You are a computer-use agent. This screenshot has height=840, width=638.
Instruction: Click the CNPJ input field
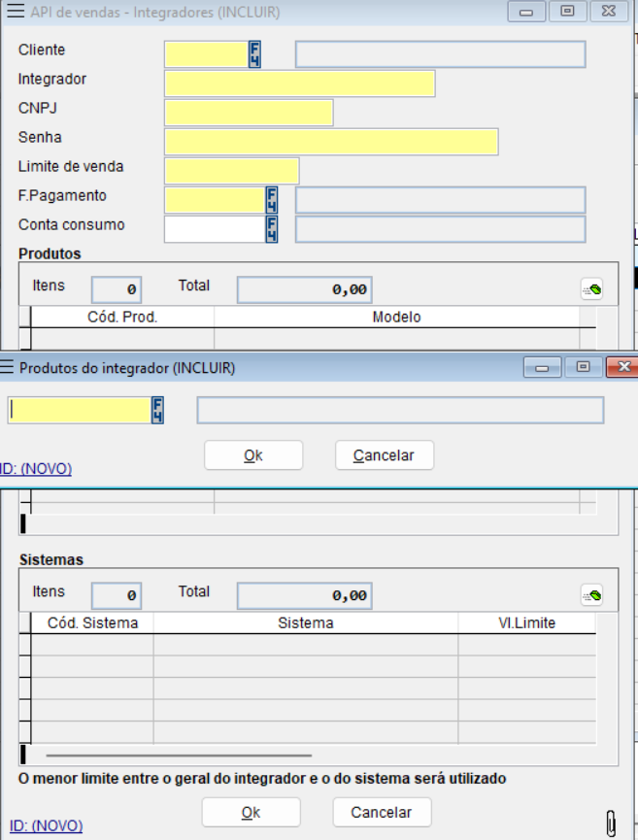pos(249,113)
